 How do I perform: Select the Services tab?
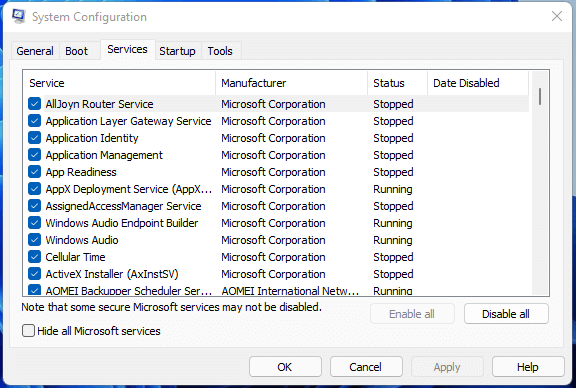[x=127, y=50]
